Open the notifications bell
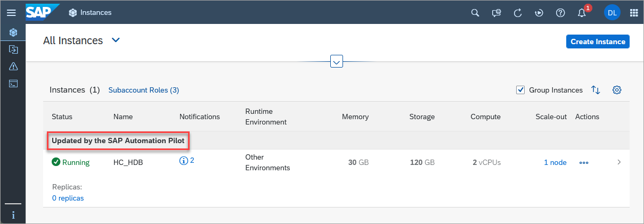The height and width of the screenshot is (224, 644). [x=582, y=13]
